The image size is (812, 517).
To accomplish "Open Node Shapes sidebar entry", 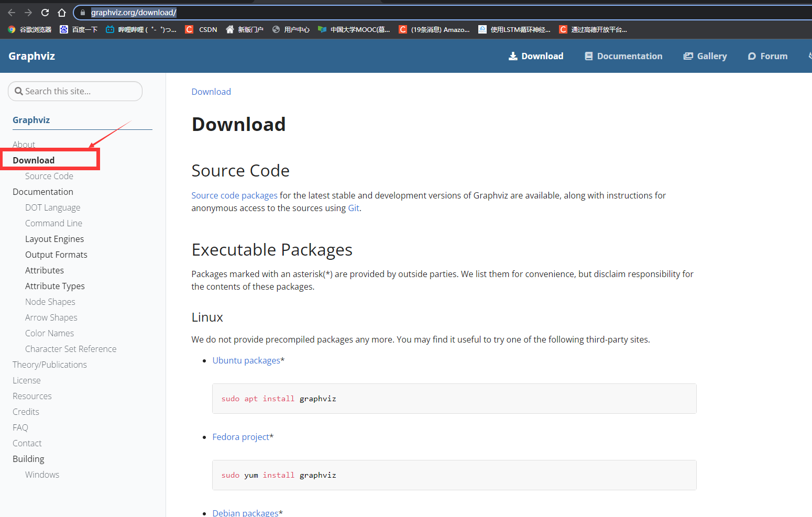I will 50,302.
